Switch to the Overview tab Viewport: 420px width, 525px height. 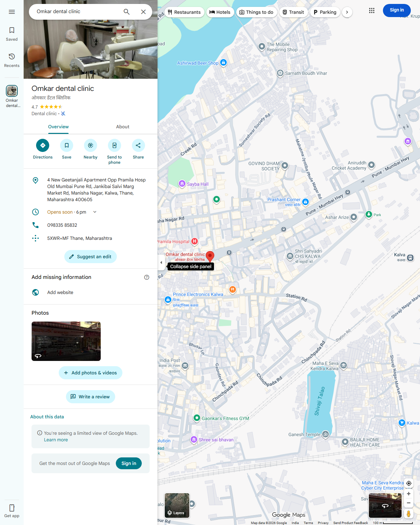pyautogui.click(x=58, y=127)
